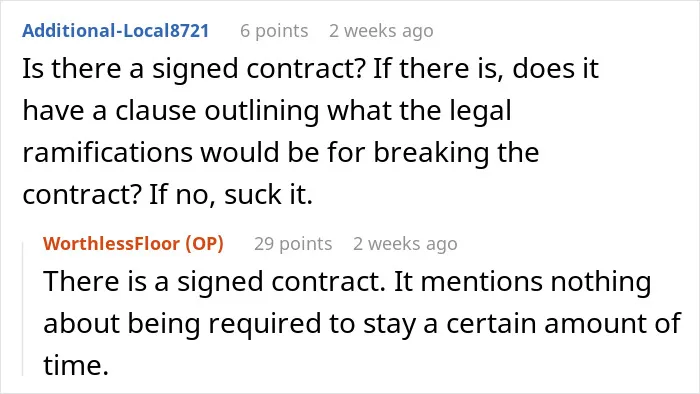Click line starting 'Is there a signed contract?'
This screenshot has height=394, width=700.
pos(310,69)
